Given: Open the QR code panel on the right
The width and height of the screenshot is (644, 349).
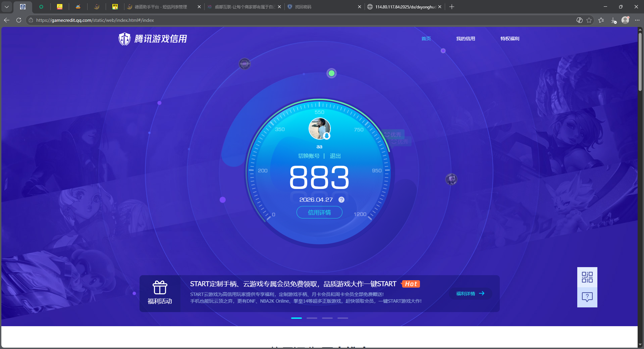Looking at the screenshot, I should [587, 277].
